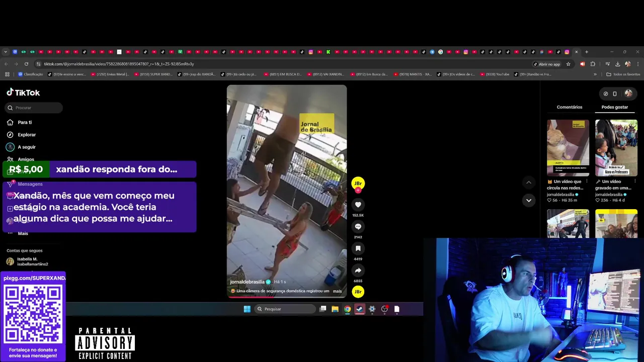Click the TikTok search field "Procurar"
644x362 pixels.
(x=35, y=108)
